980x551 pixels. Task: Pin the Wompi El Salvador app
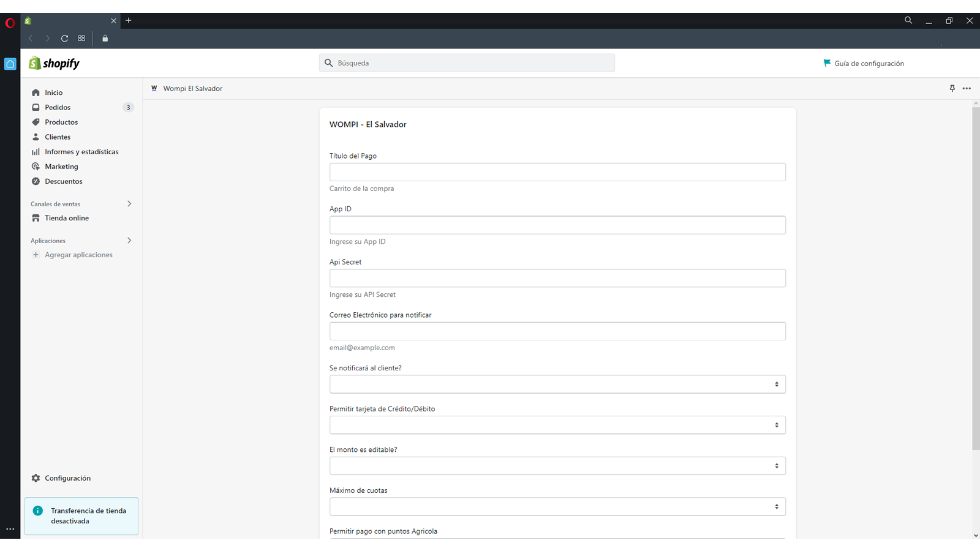tap(952, 88)
